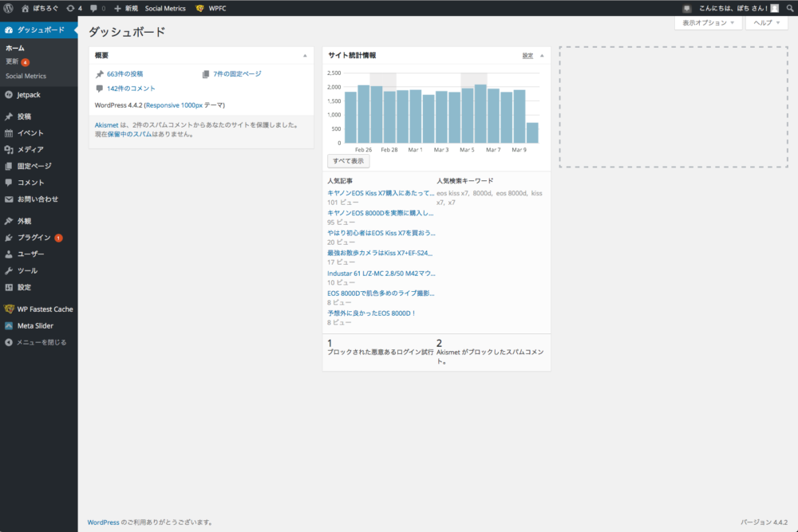Open Meta Slider in sidebar
This screenshot has width=798, height=532.
(x=35, y=325)
